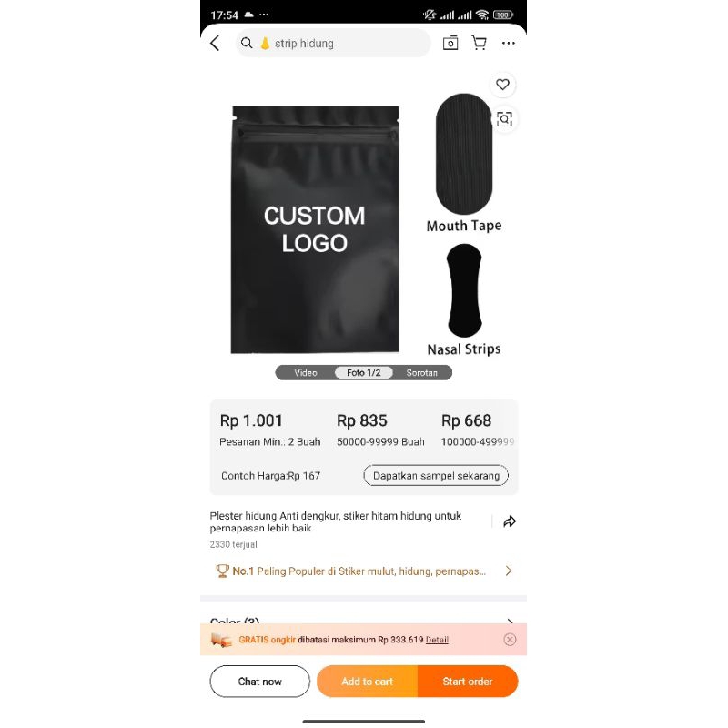Switch to the Video tab
This screenshot has width=728, height=728.
306,373
